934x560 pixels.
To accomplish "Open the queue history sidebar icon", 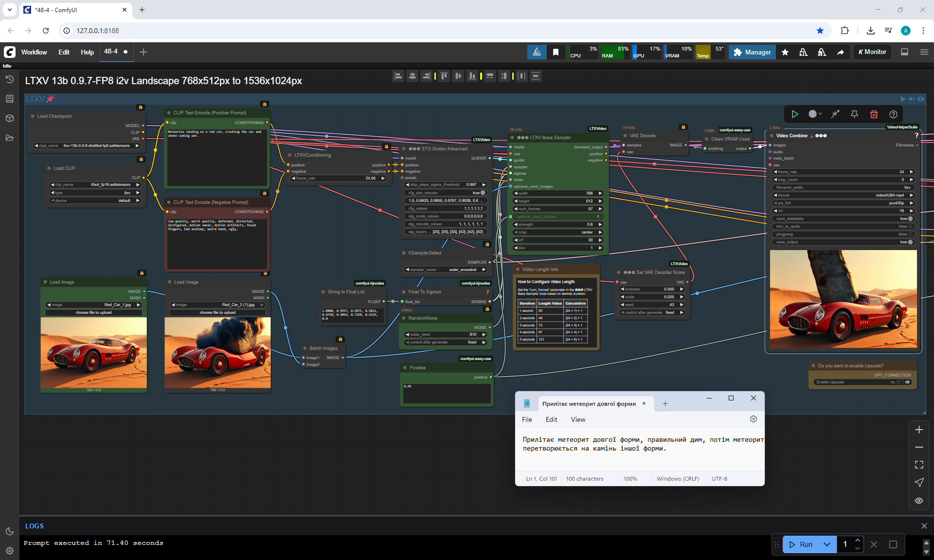I will coord(10,79).
